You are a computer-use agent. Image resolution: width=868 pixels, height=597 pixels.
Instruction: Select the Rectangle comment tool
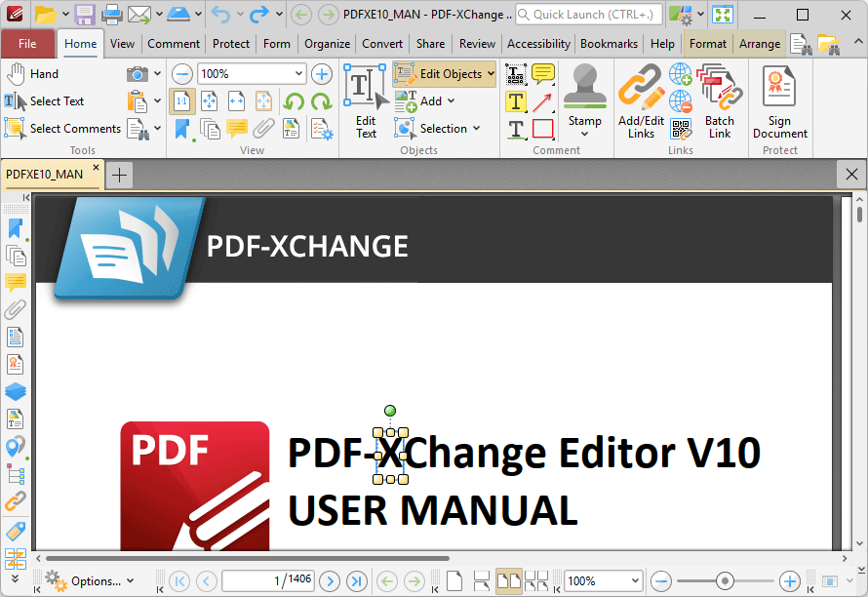(543, 128)
